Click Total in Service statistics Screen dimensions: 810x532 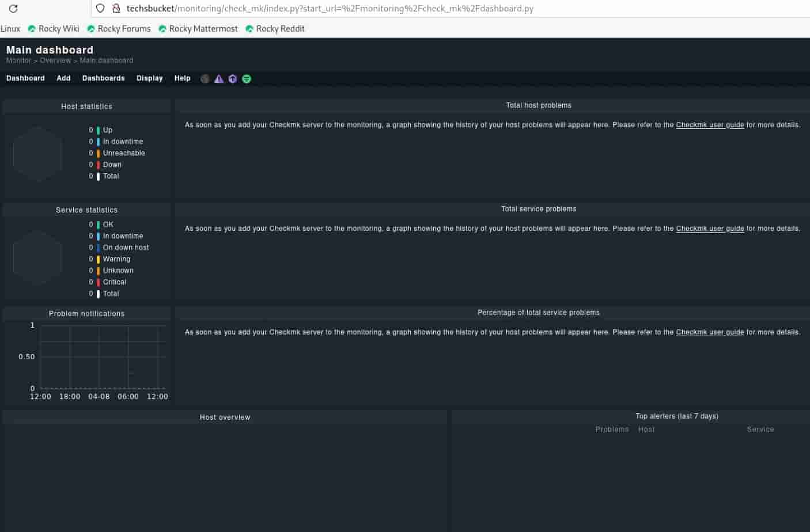(111, 294)
